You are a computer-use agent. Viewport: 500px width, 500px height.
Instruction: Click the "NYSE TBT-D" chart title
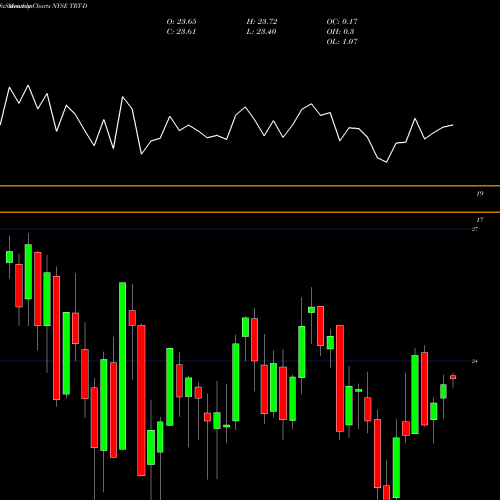coord(70,6)
